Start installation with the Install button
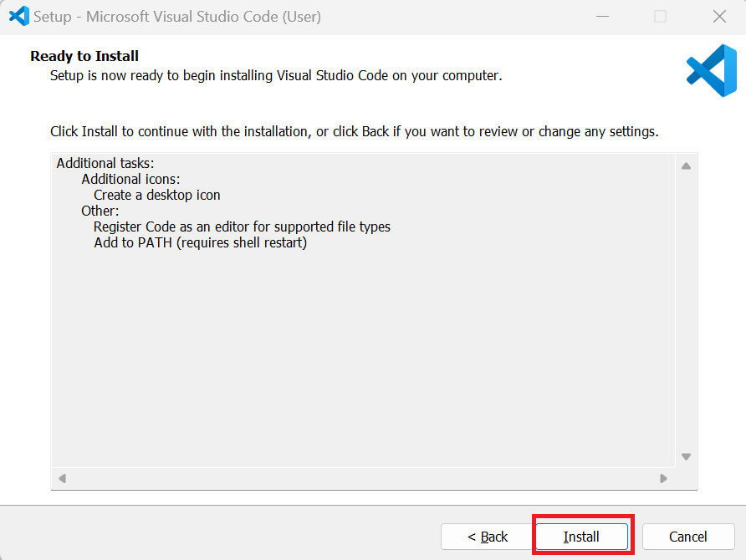This screenshot has height=560, width=746. 582,537
